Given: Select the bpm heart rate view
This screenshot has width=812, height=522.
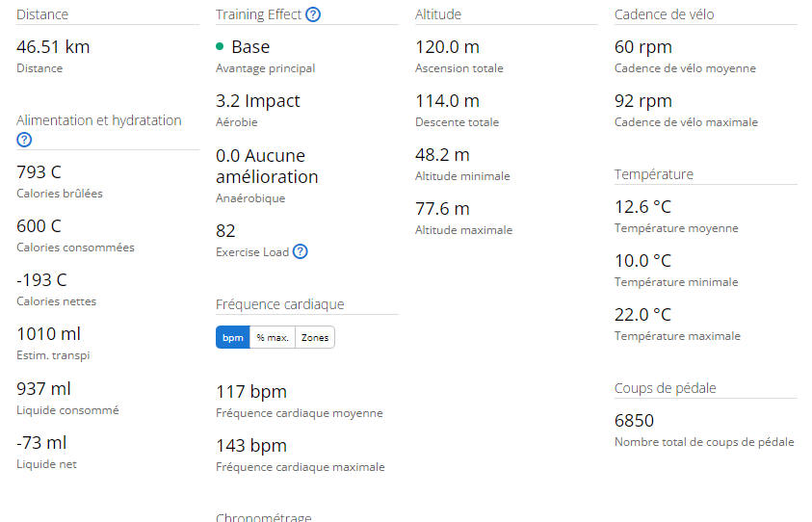Looking at the screenshot, I should click(x=232, y=338).
